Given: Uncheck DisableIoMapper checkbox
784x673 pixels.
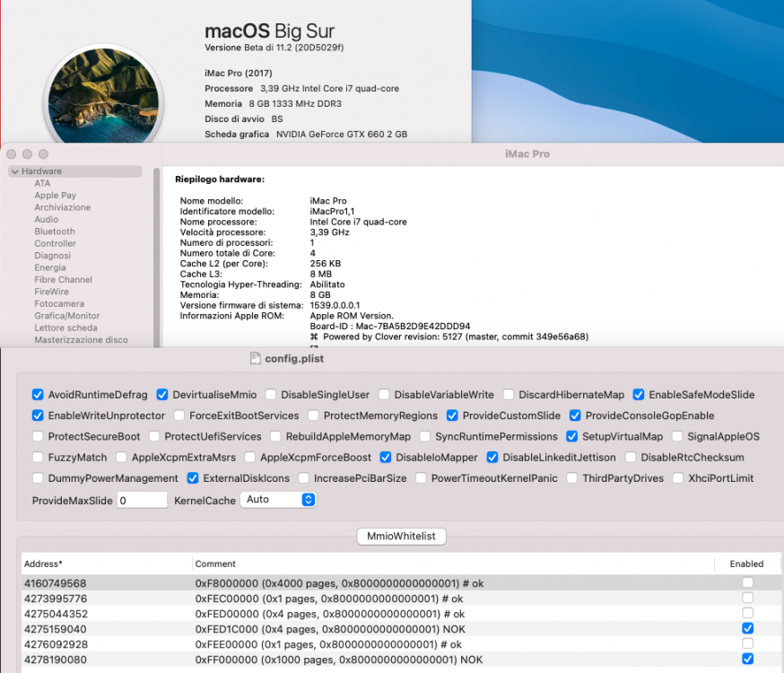Looking at the screenshot, I should 386,458.
